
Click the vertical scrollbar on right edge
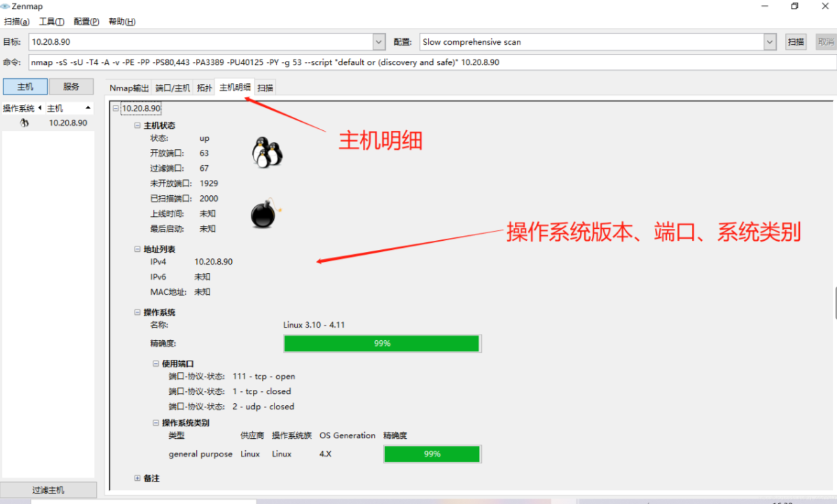coord(836,302)
